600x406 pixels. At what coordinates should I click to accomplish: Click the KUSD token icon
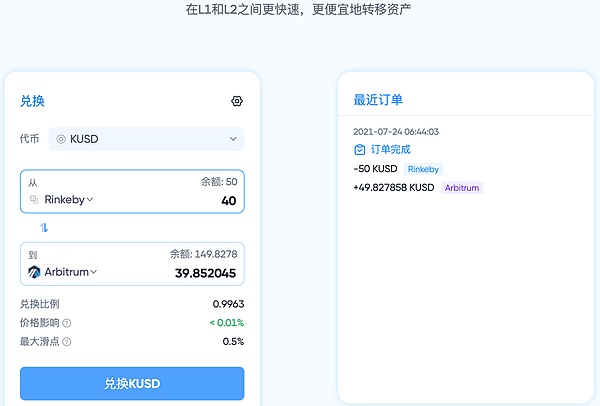click(61, 139)
